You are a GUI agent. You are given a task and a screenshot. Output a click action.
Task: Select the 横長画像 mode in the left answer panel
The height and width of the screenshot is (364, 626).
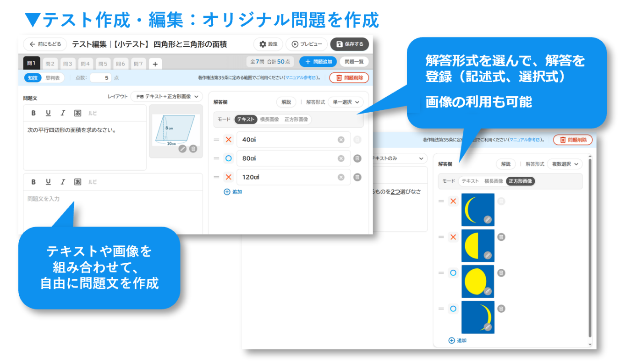click(269, 120)
